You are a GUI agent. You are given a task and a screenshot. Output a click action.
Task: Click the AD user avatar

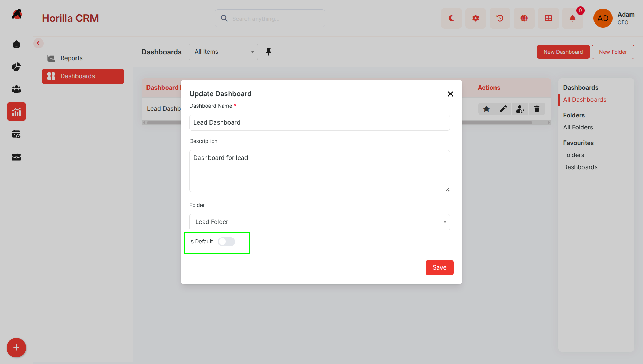pos(603,18)
